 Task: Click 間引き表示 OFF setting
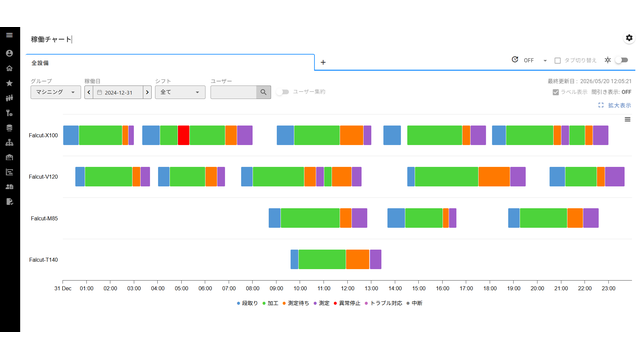611,92
